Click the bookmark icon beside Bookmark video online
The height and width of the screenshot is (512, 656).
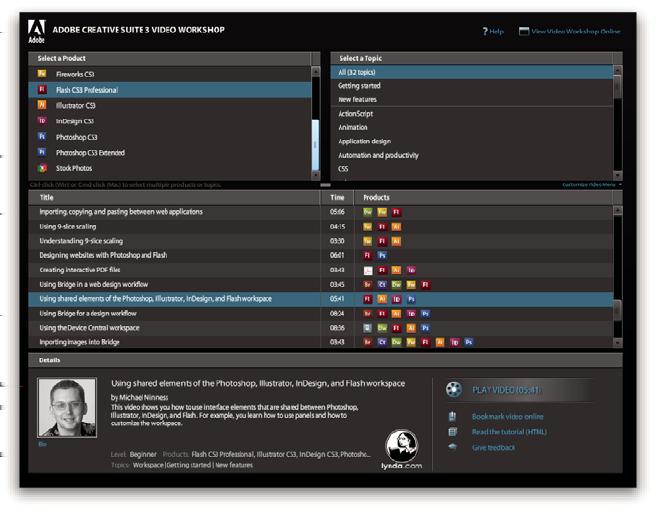452,416
